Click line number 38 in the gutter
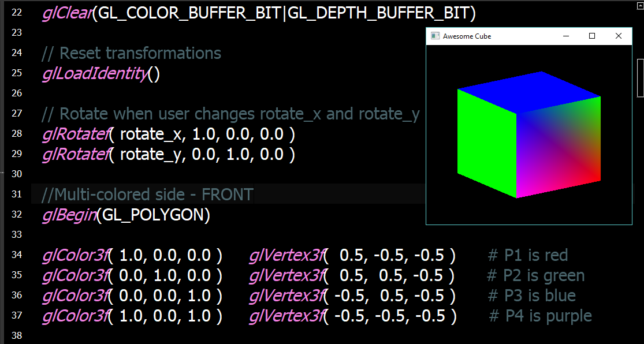 [x=16, y=336]
